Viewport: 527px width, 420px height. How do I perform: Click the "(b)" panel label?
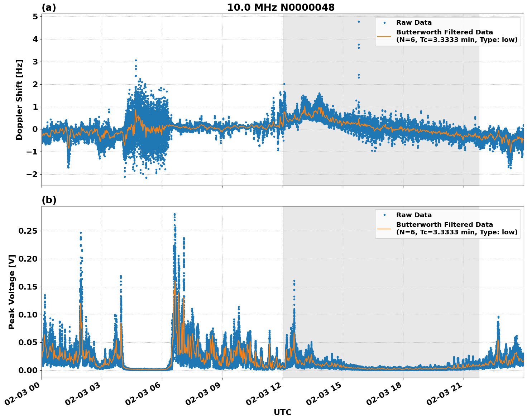click(x=49, y=200)
